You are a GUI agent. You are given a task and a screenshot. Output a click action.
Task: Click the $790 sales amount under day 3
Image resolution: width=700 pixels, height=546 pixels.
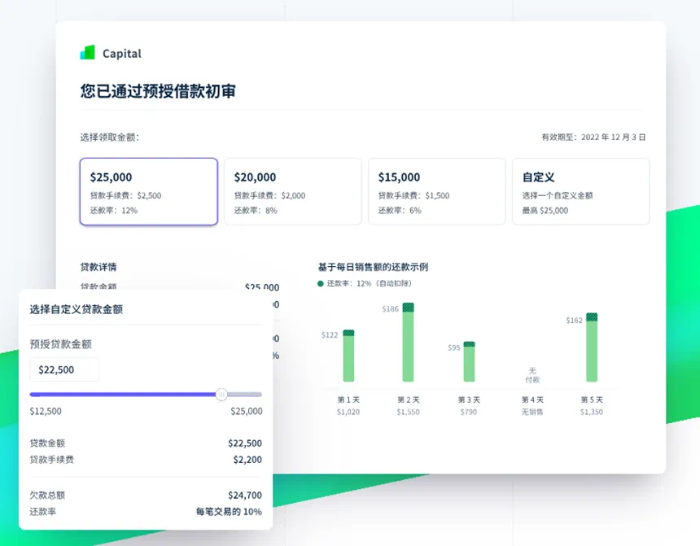(x=469, y=412)
